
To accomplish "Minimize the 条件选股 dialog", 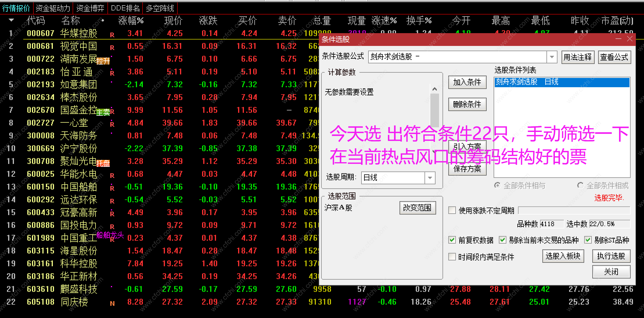I will point(618,39).
